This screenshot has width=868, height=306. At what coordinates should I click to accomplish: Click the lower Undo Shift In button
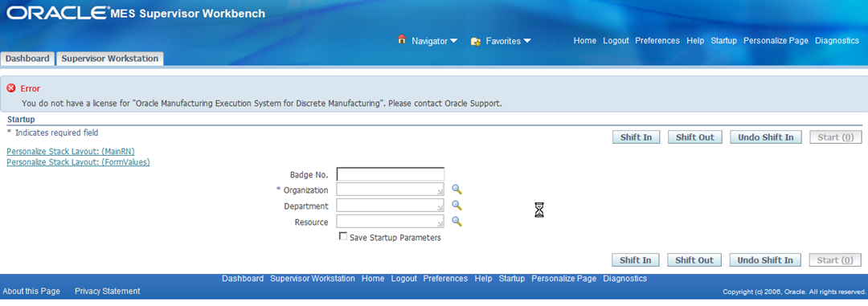tap(766, 260)
